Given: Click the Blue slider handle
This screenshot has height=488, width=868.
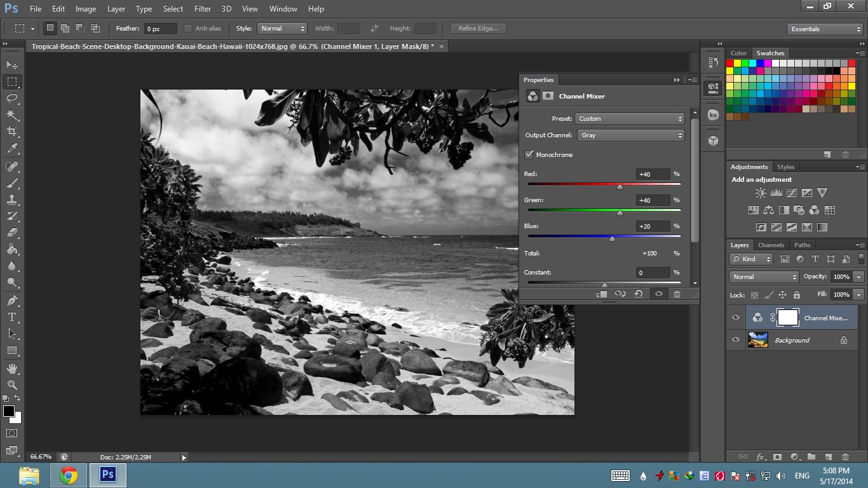Looking at the screenshot, I should coord(612,239).
